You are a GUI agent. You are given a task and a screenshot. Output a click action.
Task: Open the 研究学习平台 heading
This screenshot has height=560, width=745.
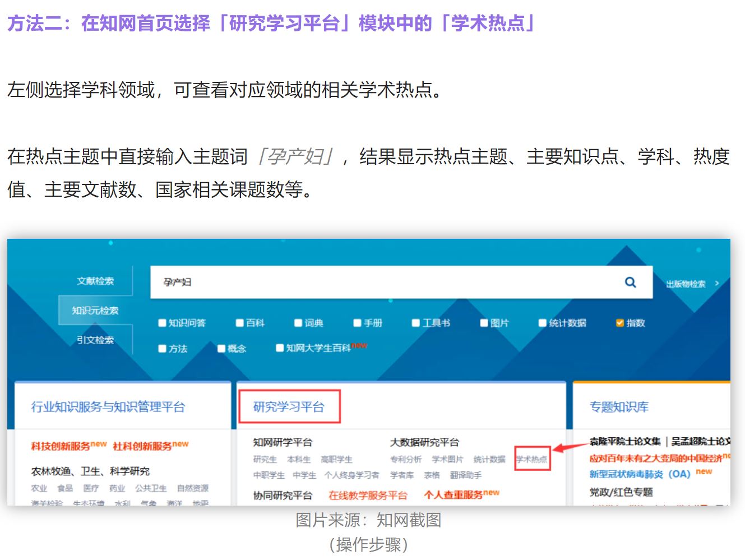[x=289, y=407]
